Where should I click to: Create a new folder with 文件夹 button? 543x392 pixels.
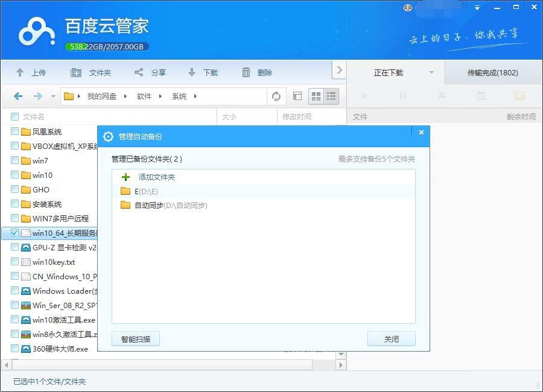click(x=91, y=73)
